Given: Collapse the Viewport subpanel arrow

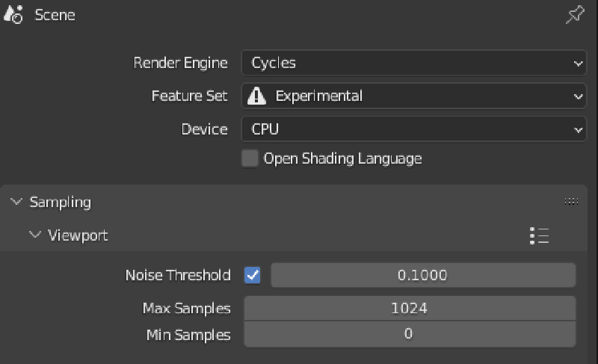Looking at the screenshot, I should point(34,235).
